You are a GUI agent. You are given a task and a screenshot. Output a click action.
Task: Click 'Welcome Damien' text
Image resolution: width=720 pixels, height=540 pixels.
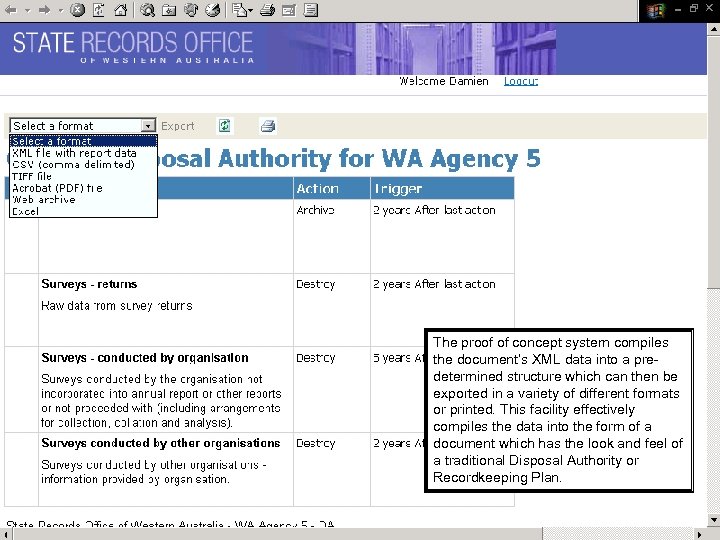click(444, 81)
